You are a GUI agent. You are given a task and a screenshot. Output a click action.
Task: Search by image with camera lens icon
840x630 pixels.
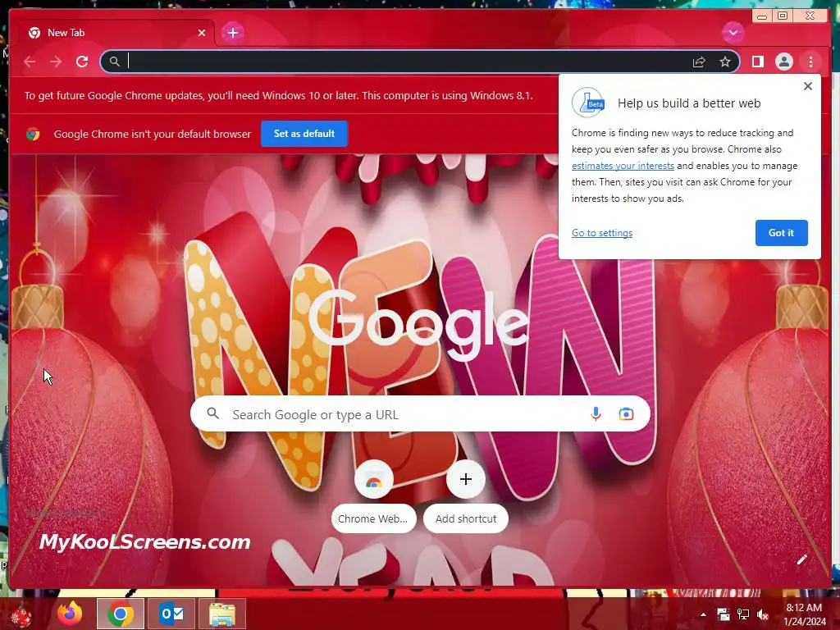pyautogui.click(x=626, y=414)
